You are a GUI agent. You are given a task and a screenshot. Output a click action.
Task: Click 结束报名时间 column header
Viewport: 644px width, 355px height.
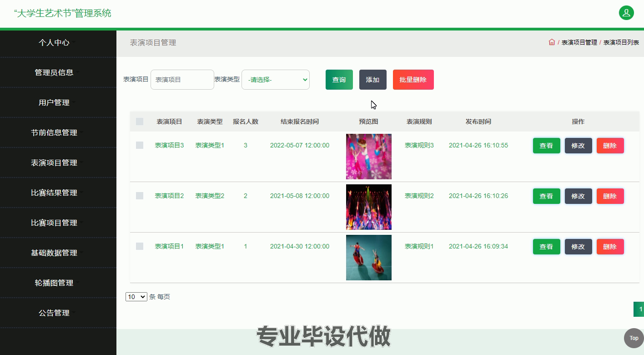(300, 122)
